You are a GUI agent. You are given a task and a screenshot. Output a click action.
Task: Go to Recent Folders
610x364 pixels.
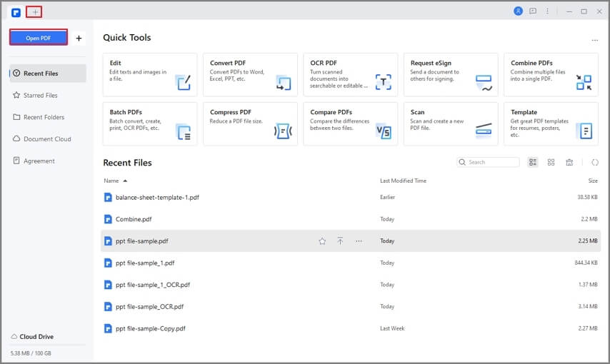(x=48, y=117)
